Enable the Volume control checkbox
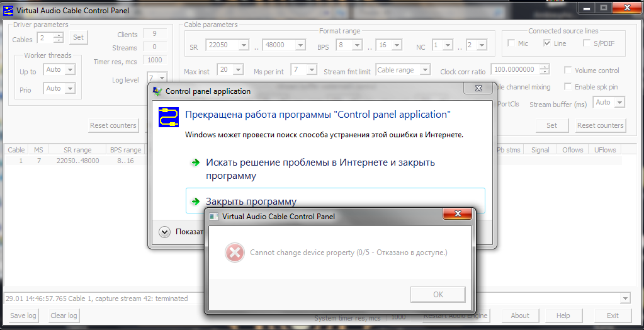Image resolution: width=644 pixels, height=330 pixels. click(568, 71)
